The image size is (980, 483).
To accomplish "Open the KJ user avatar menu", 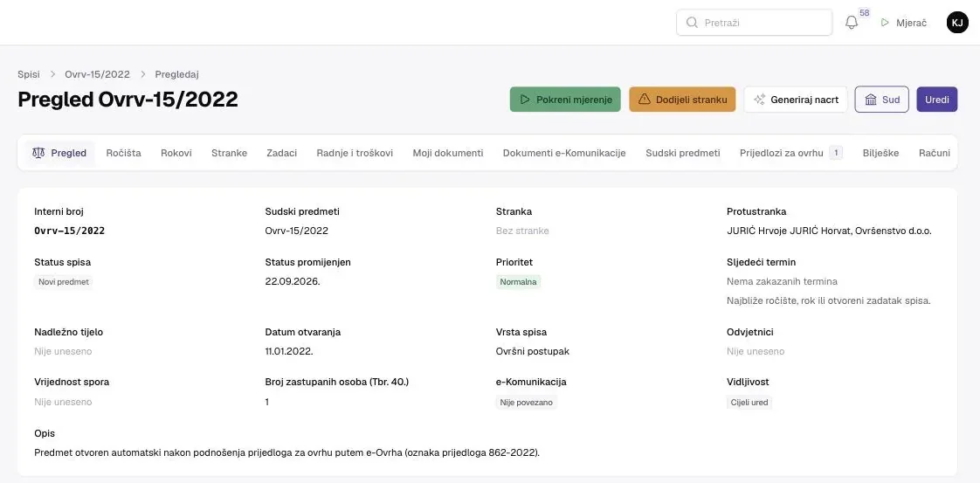I will [x=957, y=23].
